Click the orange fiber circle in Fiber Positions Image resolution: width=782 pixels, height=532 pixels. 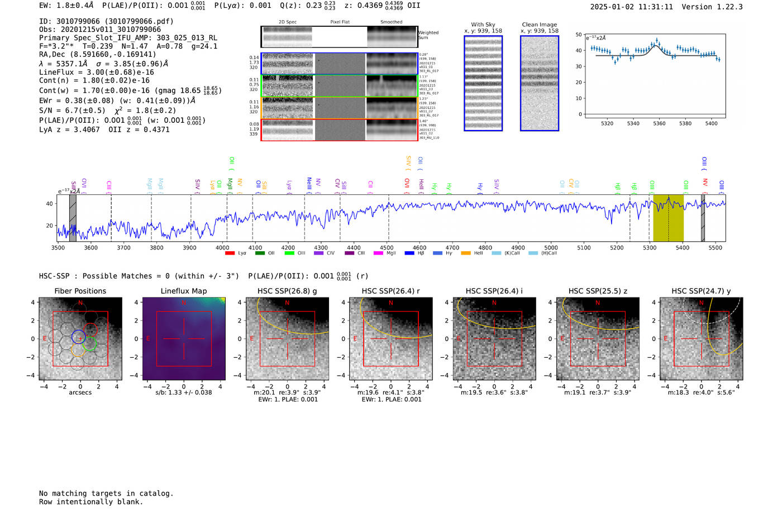click(x=78, y=350)
